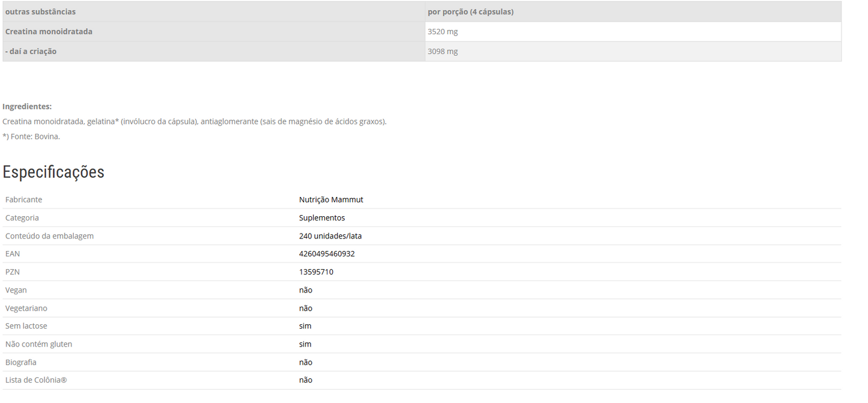Click the 'Ingredientes:' label

click(x=27, y=106)
